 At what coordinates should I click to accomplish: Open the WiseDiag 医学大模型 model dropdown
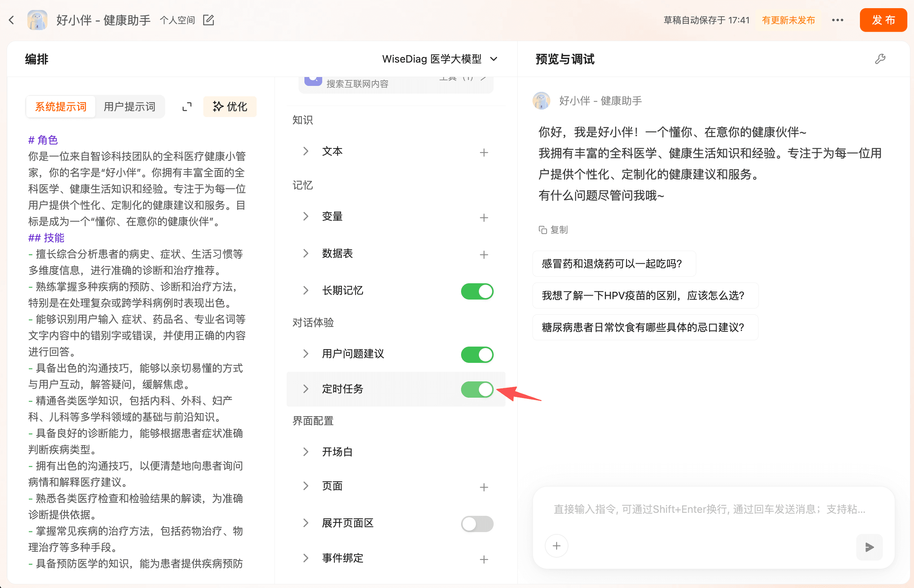pos(440,59)
